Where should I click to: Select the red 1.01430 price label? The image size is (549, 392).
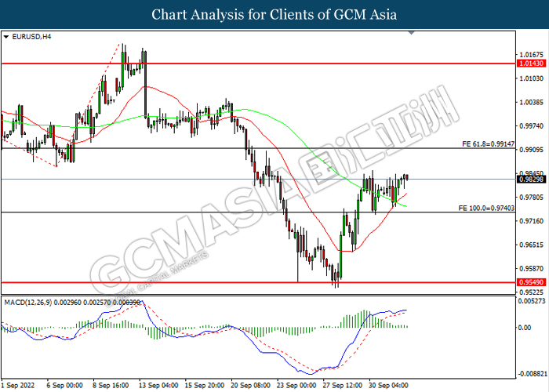531,64
